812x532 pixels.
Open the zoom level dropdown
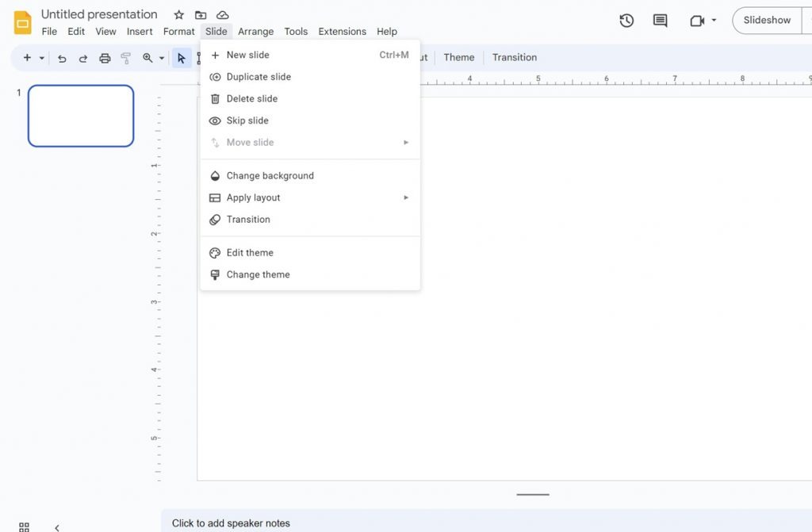tap(161, 57)
